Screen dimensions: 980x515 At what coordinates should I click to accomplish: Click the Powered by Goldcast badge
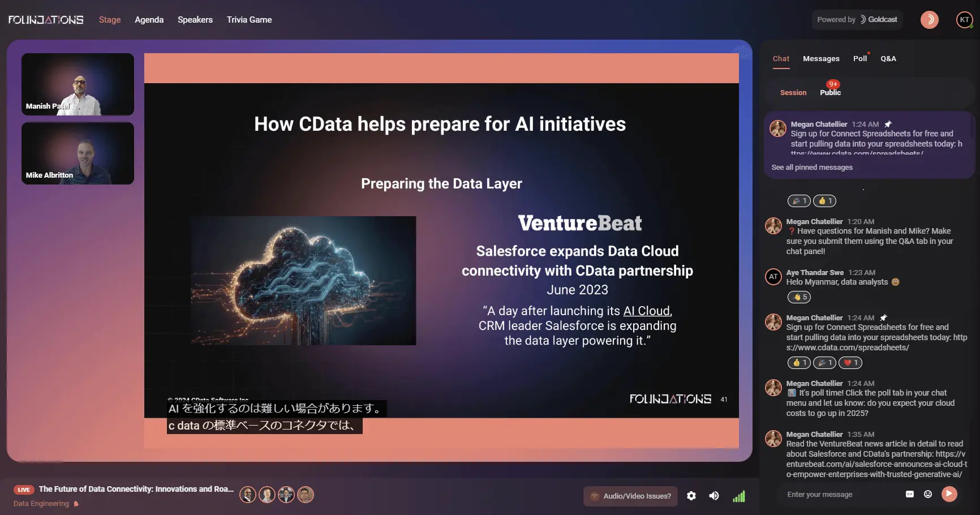(857, 20)
